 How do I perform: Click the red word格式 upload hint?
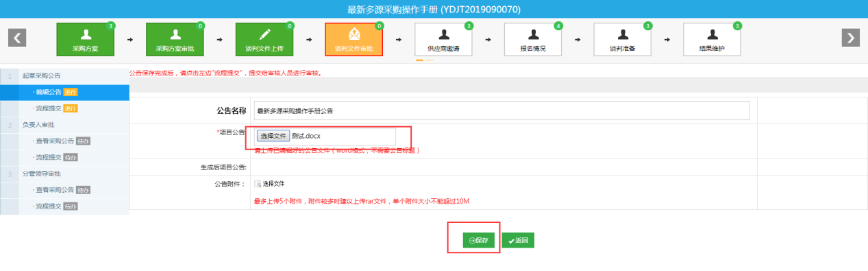pyautogui.click(x=337, y=150)
